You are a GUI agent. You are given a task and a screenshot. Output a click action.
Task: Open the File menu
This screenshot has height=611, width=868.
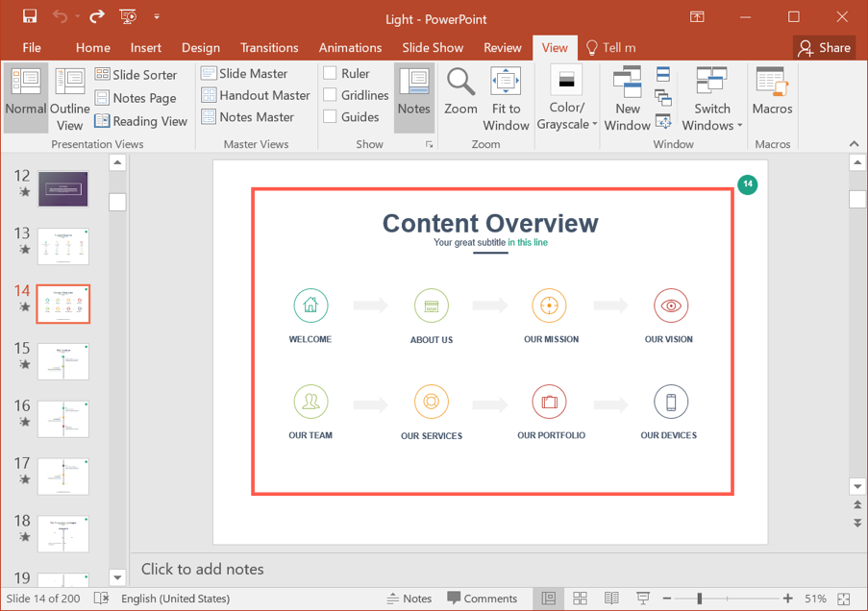pyautogui.click(x=32, y=47)
